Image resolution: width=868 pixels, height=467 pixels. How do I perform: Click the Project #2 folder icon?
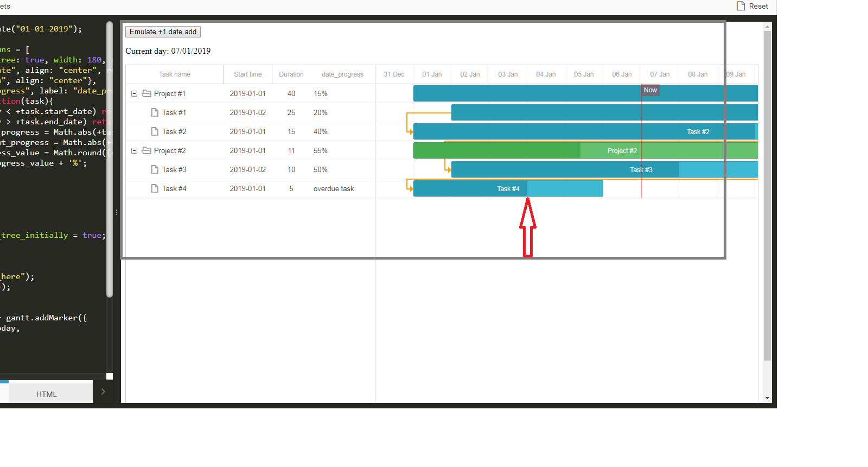(146, 150)
